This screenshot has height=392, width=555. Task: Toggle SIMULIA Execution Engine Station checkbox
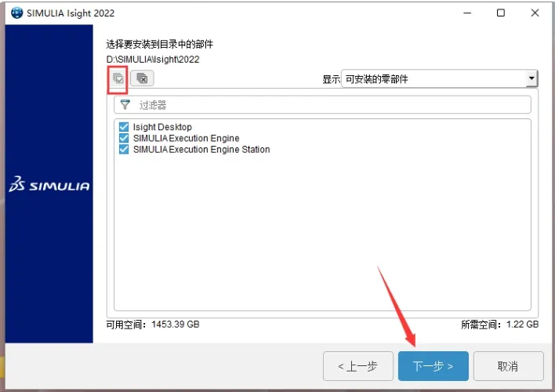click(124, 150)
